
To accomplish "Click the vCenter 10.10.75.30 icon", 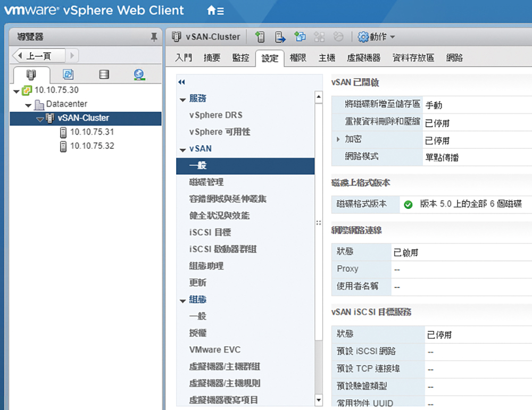I will click(27, 90).
